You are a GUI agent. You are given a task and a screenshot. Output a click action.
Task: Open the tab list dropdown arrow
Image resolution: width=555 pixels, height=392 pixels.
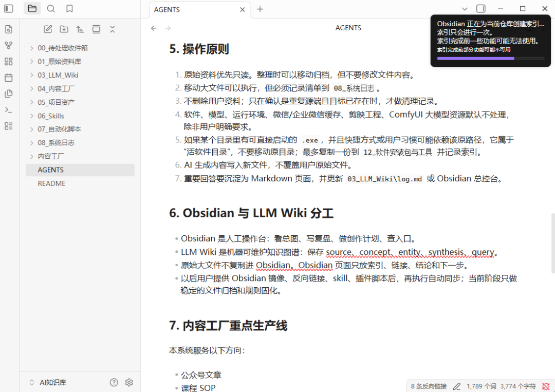[x=465, y=9]
